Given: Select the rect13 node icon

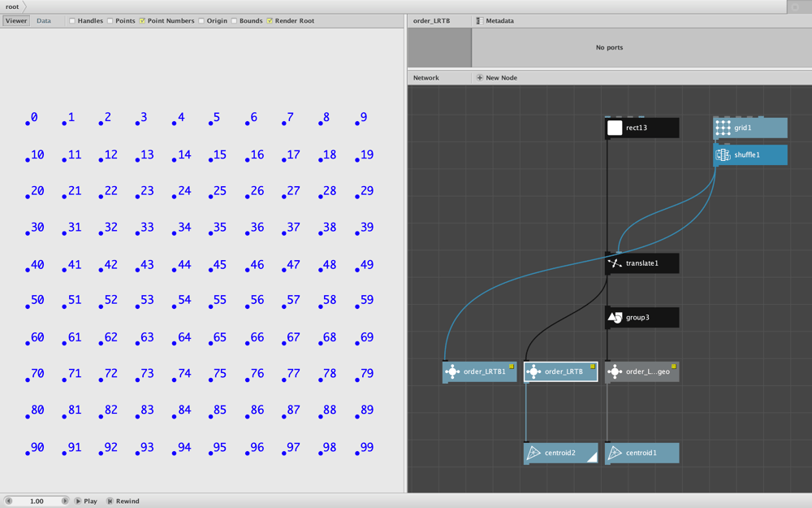Looking at the screenshot, I should click(x=615, y=128).
